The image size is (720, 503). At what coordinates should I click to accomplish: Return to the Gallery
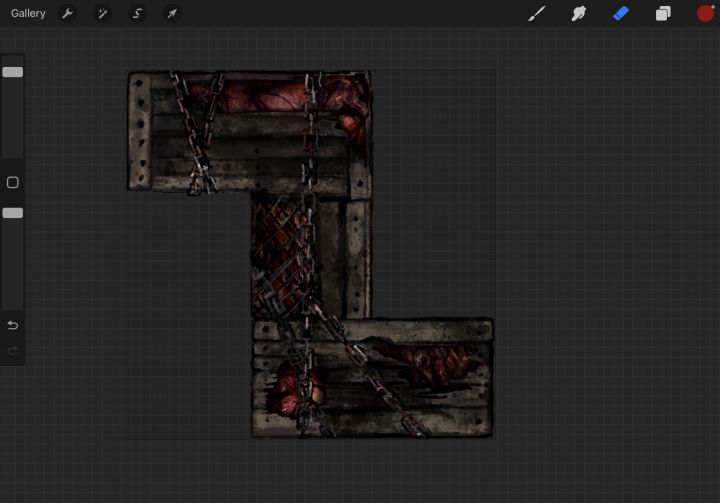[x=28, y=13]
